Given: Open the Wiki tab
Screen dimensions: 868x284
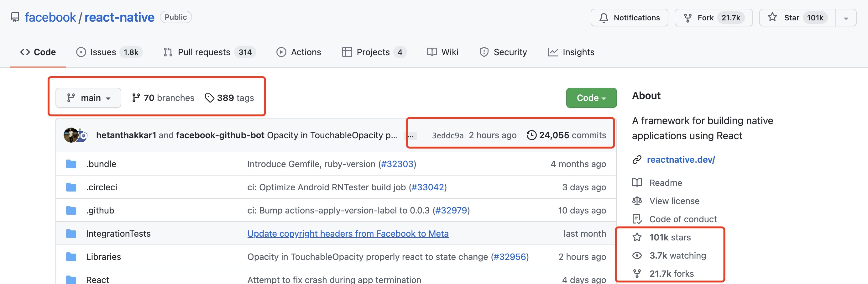Looking at the screenshot, I should point(442,52).
